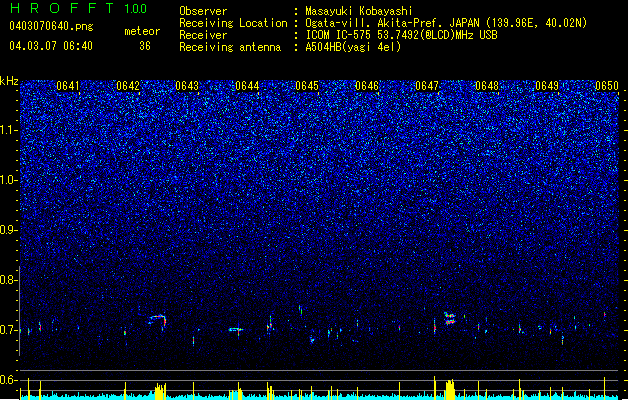Select the filename 0403070640.png

point(51,26)
